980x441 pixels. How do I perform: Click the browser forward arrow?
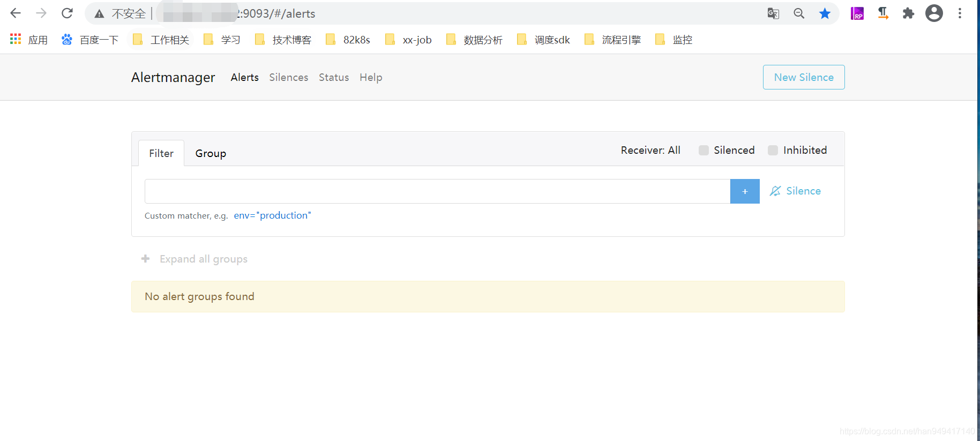(41, 13)
